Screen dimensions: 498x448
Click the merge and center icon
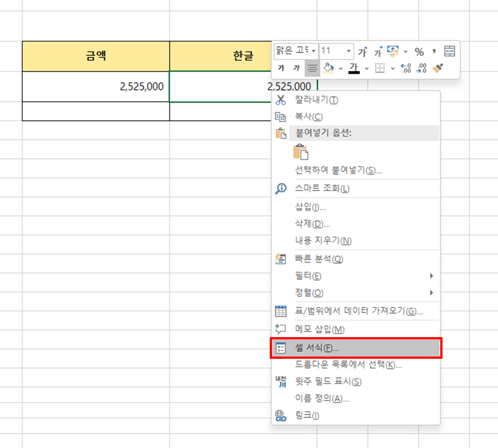(x=449, y=51)
